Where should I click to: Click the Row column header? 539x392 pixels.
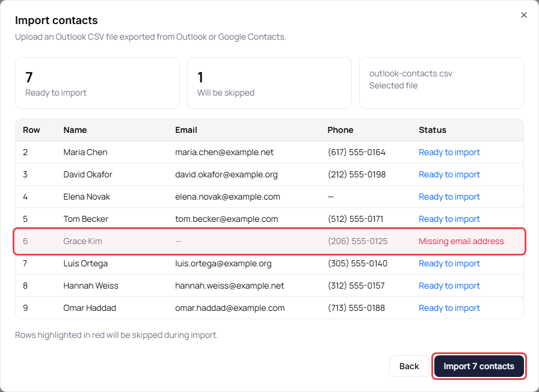[x=31, y=130]
